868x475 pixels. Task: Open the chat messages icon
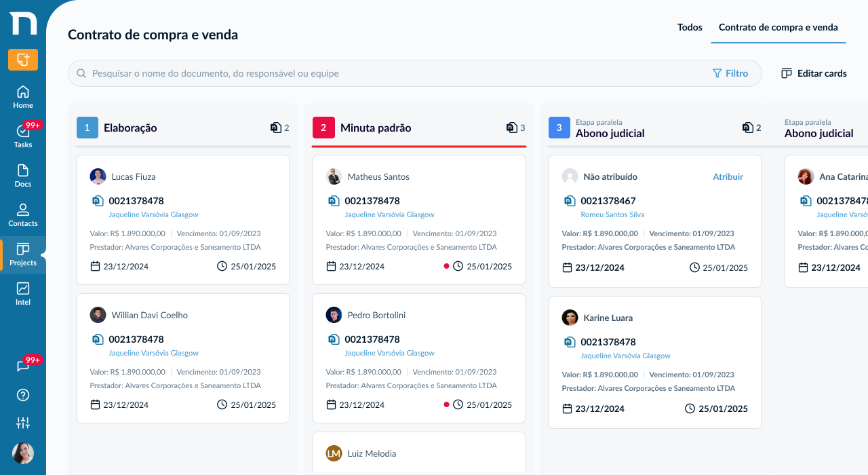click(x=23, y=366)
